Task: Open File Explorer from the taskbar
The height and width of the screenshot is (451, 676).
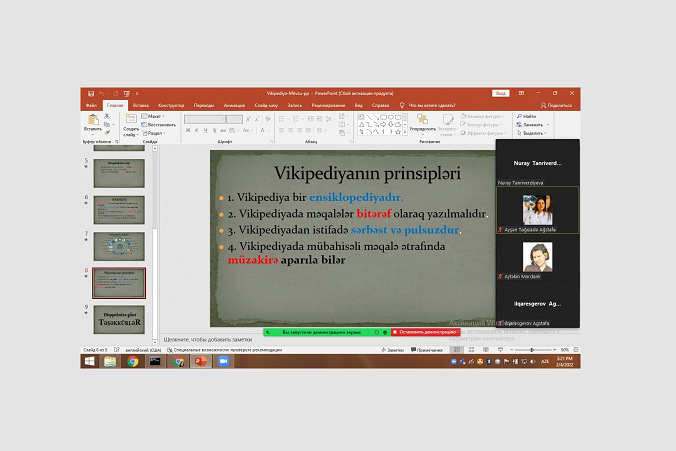Action: (110, 361)
